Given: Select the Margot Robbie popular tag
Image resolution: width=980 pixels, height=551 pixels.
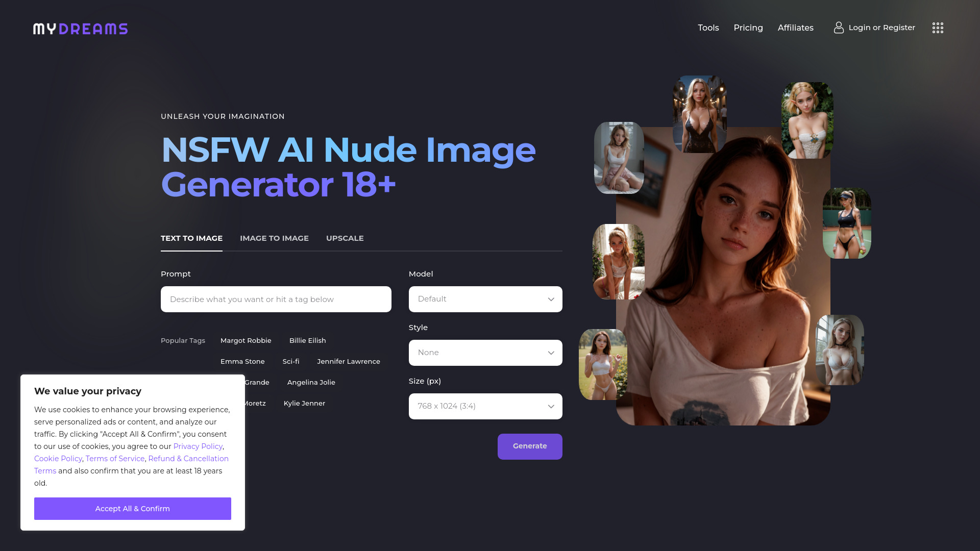Looking at the screenshot, I should pos(246,340).
